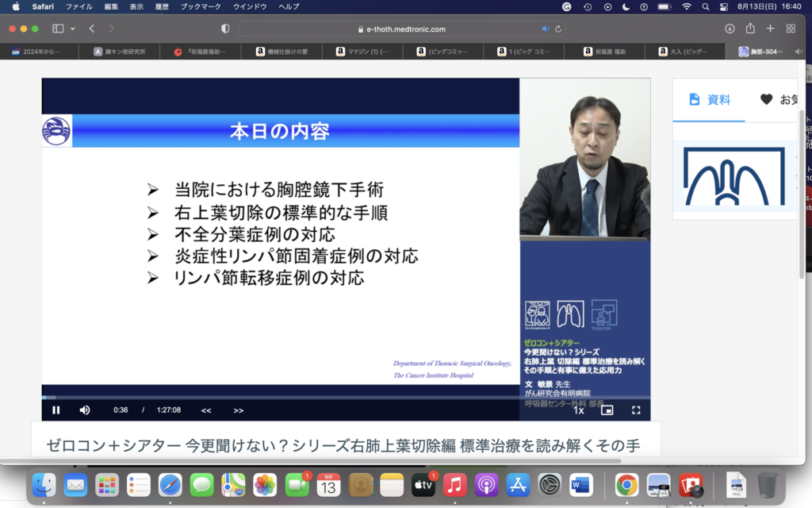Open the Safari downloads list
The height and width of the screenshot is (508, 812).
coord(730,29)
